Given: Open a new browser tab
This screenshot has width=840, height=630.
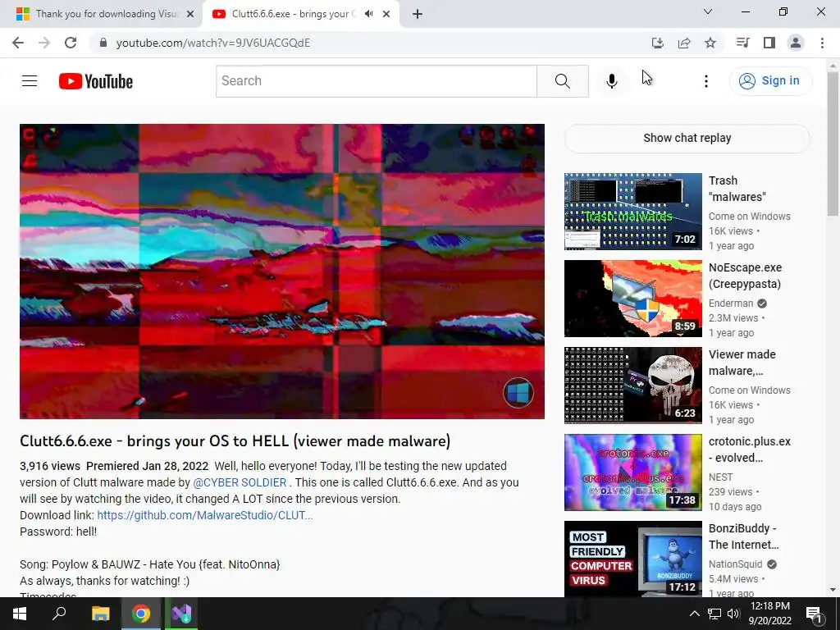Looking at the screenshot, I should pos(418,14).
